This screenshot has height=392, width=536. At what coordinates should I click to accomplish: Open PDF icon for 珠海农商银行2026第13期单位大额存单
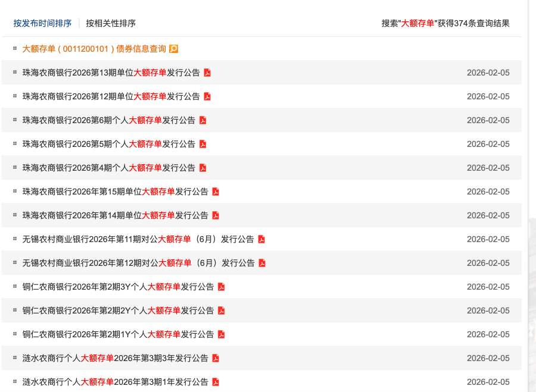[207, 73]
